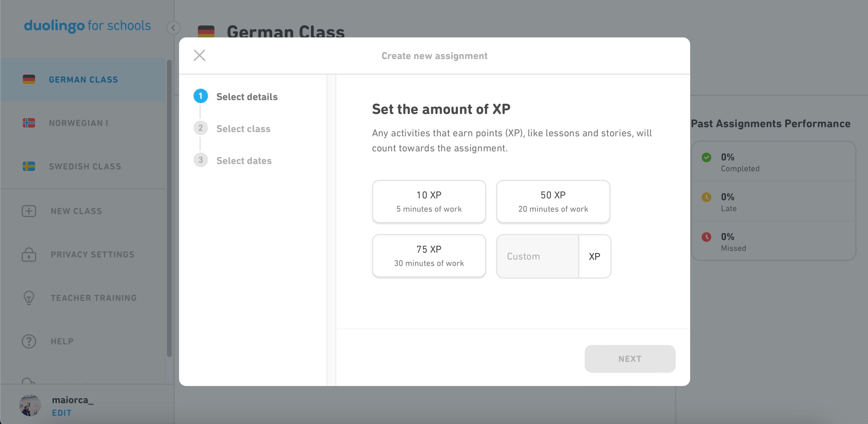Click the Privacy Settings lock icon
This screenshot has height=424, width=868.
[29, 255]
